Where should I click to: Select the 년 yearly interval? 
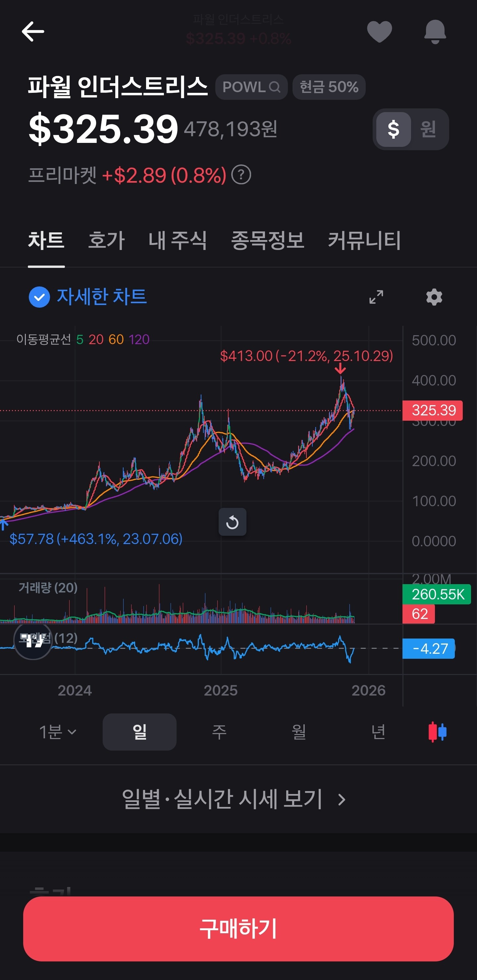coord(379,732)
